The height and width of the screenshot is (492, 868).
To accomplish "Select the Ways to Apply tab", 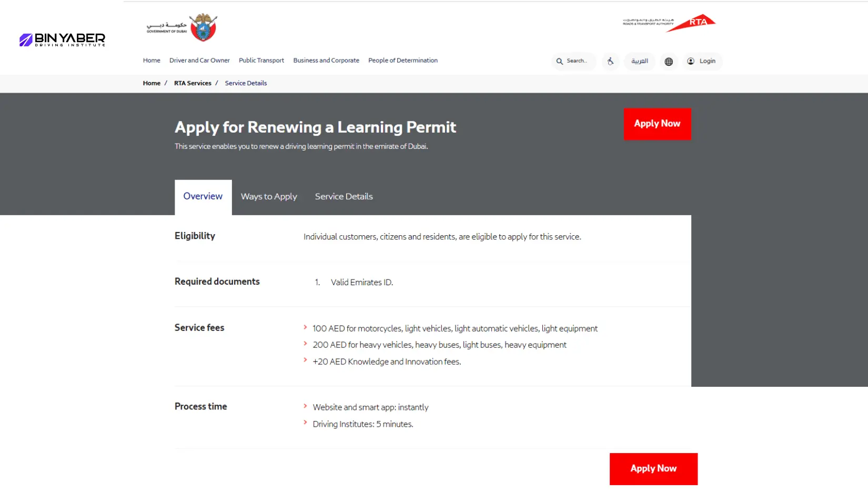I will (269, 197).
